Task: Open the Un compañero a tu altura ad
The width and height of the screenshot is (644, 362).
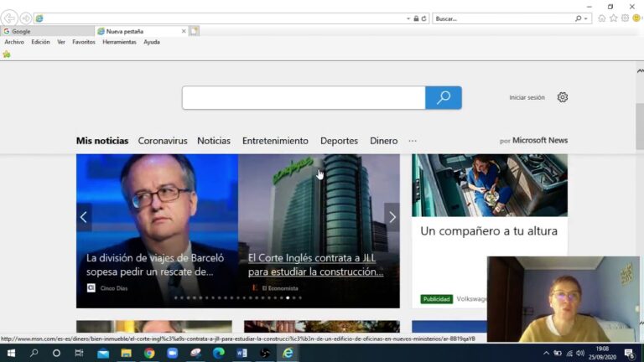Action: [x=489, y=231]
